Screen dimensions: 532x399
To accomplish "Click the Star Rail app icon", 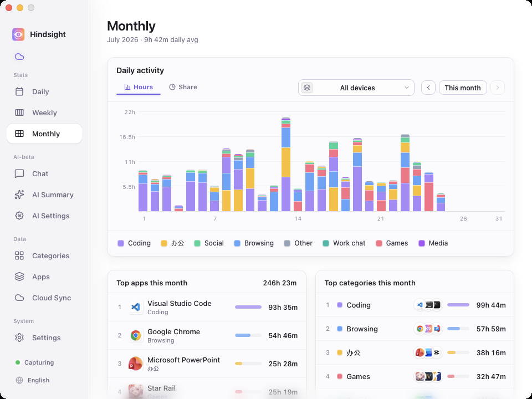I will coord(136,391).
